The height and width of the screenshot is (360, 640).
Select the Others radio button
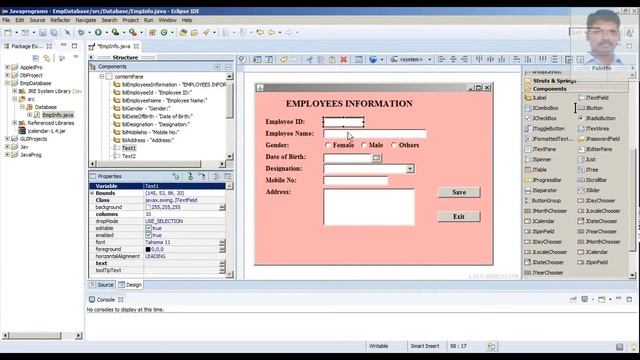pos(394,145)
